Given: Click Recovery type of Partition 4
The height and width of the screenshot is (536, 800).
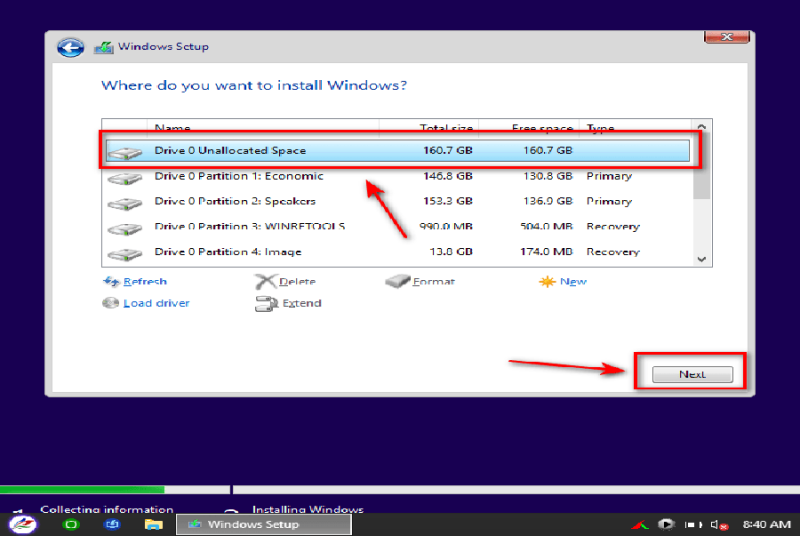Looking at the screenshot, I should point(613,252).
